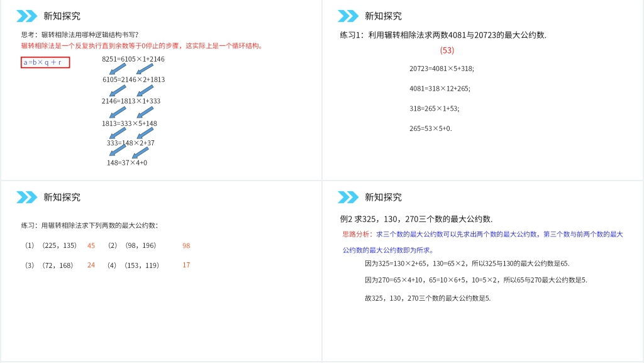Click the heading 例2 求325, 130, 270
Image resolution: width=644 pixels, height=363 pixels.
416,219
